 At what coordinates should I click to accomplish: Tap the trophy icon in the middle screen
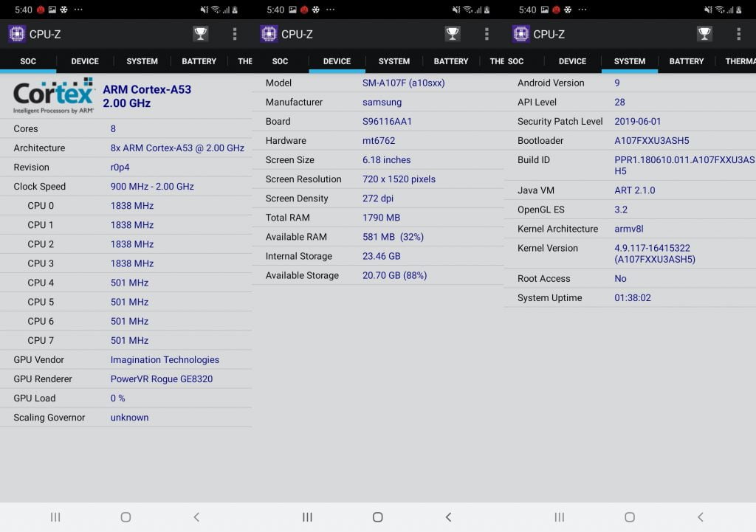(x=453, y=34)
